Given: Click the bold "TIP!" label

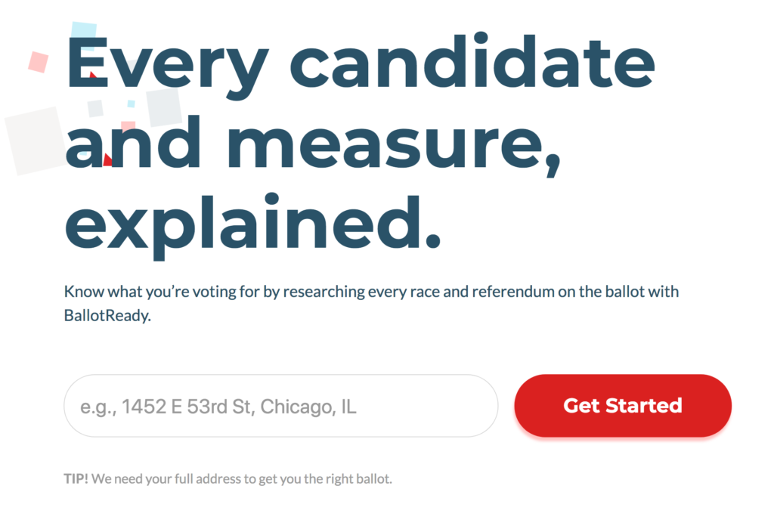Looking at the screenshot, I should pos(76,479).
